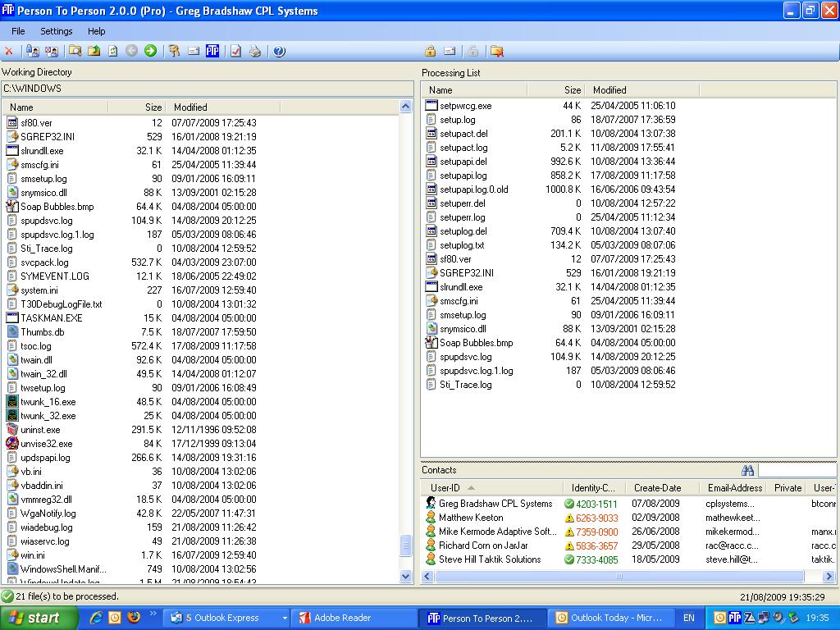Viewport: 840px width, 630px height.
Task: Click the red X delete icon in toolbar
Action: tap(9, 51)
